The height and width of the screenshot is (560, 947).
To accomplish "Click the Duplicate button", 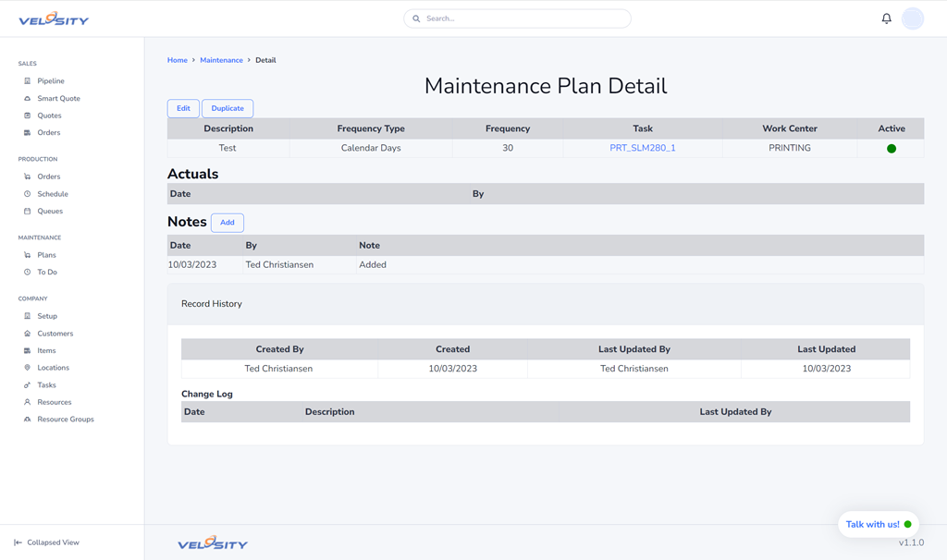I will (228, 109).
